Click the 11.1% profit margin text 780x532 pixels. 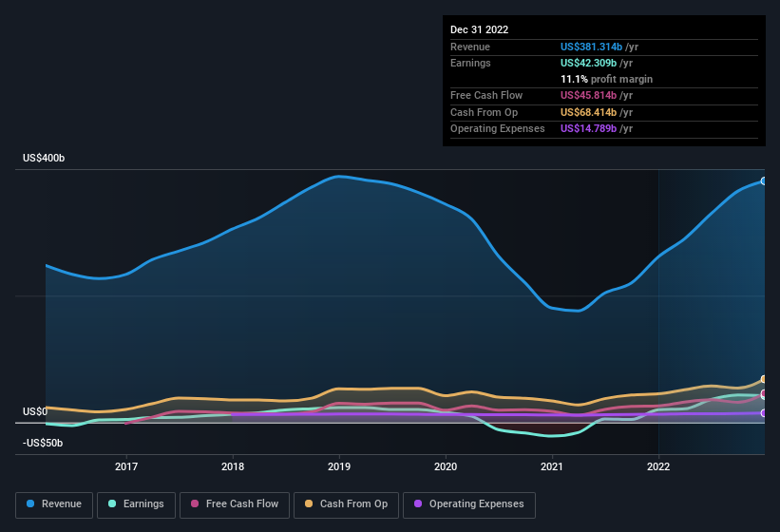point(606,79)
